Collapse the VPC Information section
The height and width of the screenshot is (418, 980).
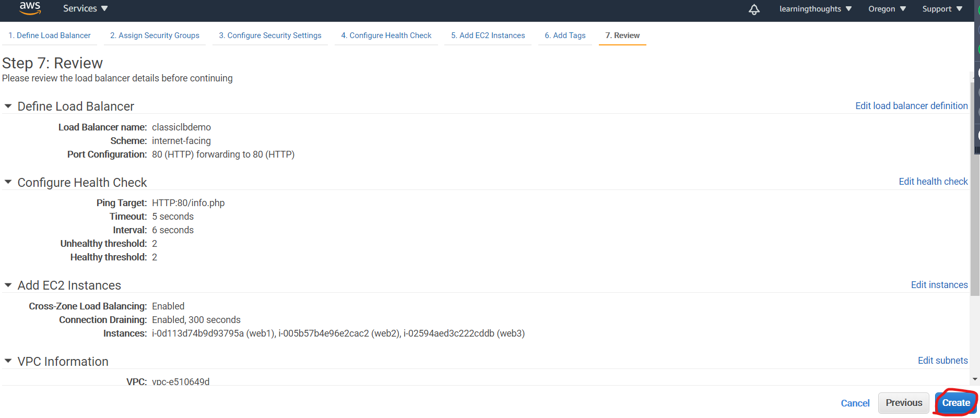[x=8, y=361]
